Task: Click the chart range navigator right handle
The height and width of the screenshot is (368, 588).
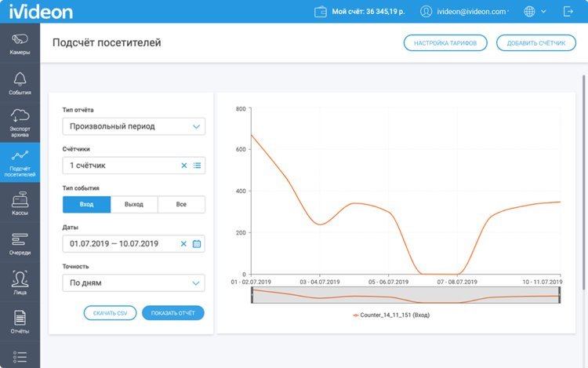Action: [x=560, y=295]
